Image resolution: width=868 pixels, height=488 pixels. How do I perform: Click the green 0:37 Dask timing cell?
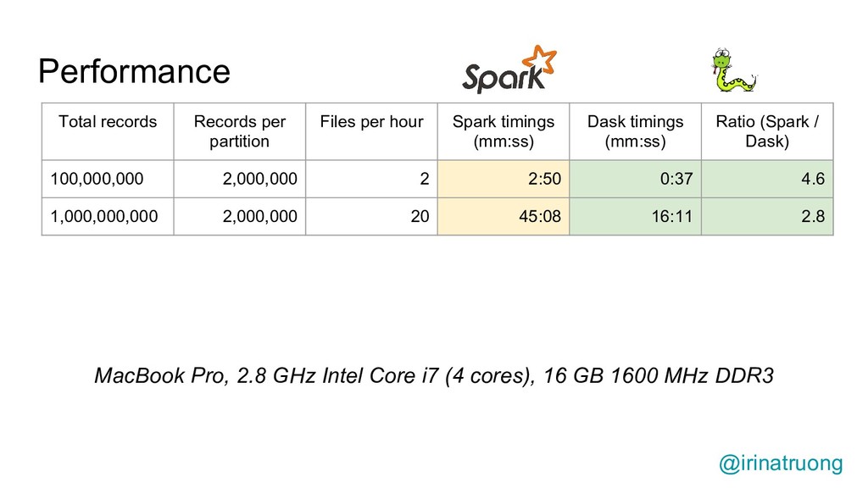pyautogui.click(x=635, y=179)
